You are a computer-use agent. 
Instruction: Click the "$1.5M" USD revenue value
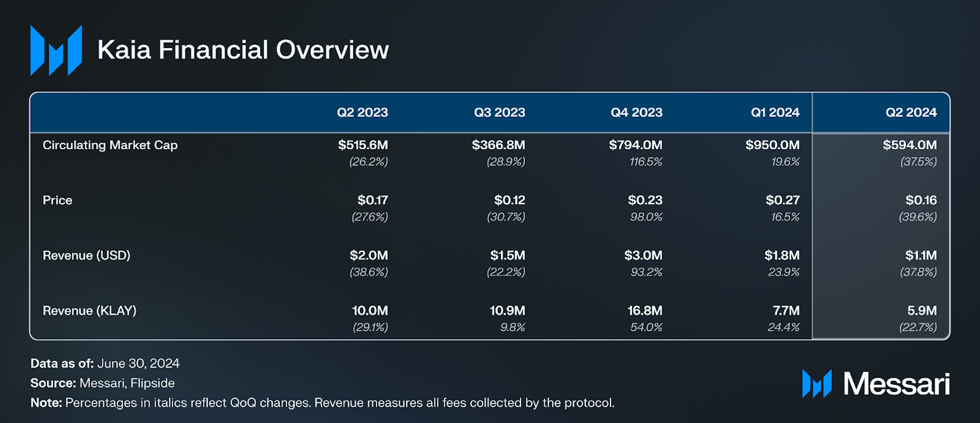point(507,255)
